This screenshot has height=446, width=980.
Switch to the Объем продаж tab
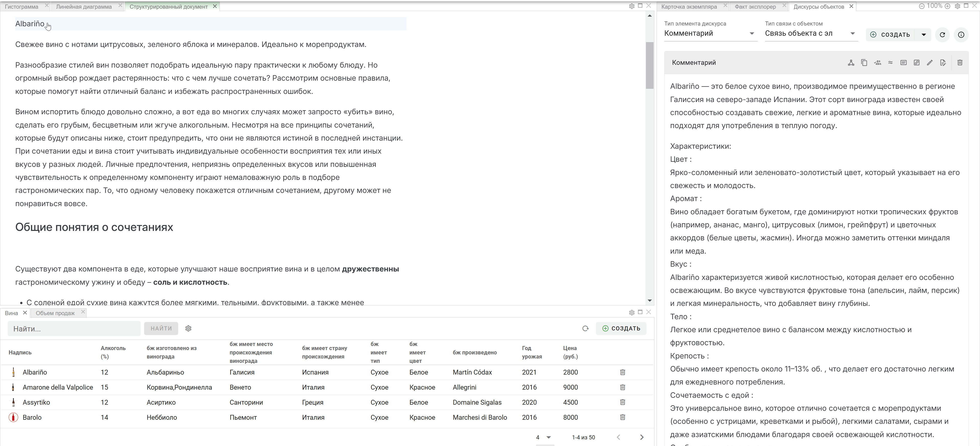[55, 313]
